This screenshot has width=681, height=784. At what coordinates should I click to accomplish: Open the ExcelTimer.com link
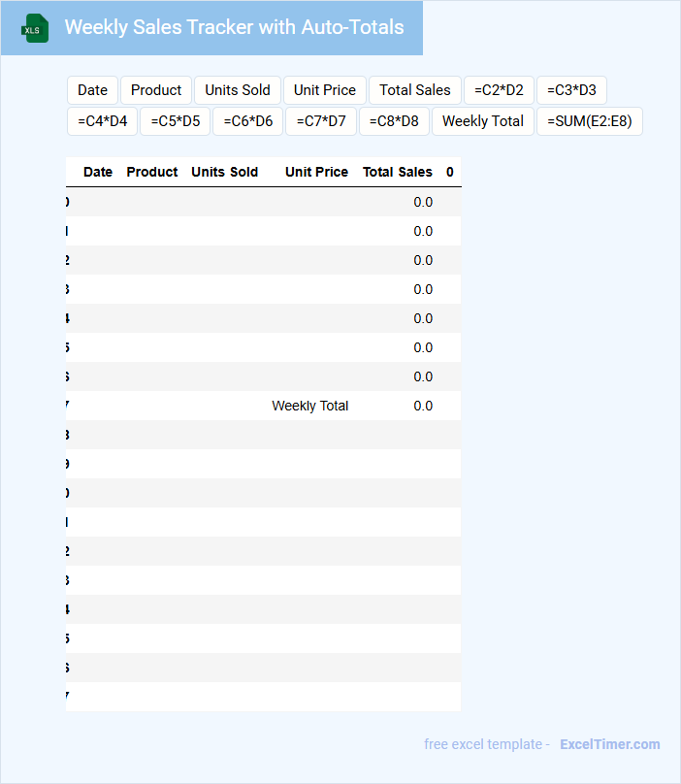coord(610,744)
